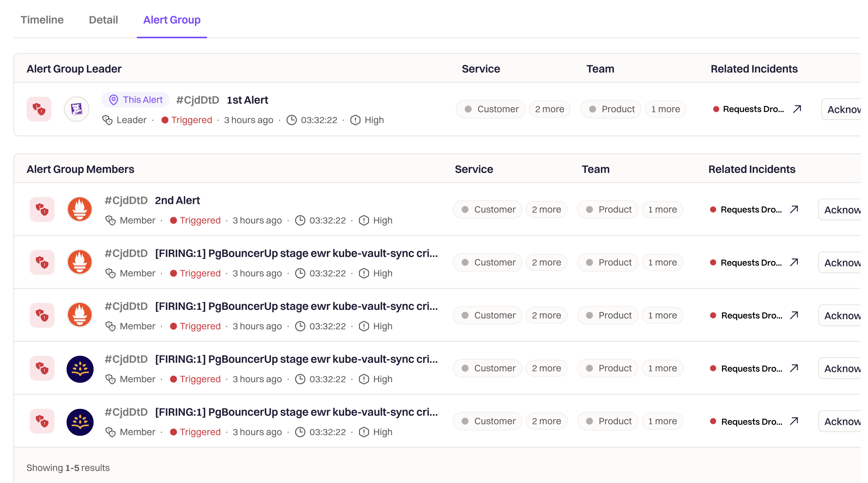Expand '2 more' services on 2nd Alert row
The height and width of the screenshot is (483, 868).
(x=546, y=209)
